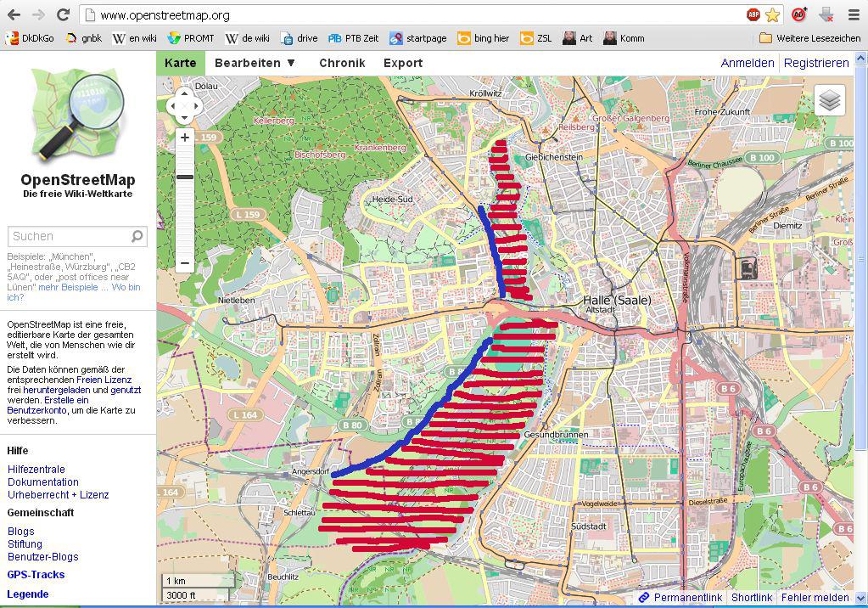Click the zoom in plus button

(185, 138)
